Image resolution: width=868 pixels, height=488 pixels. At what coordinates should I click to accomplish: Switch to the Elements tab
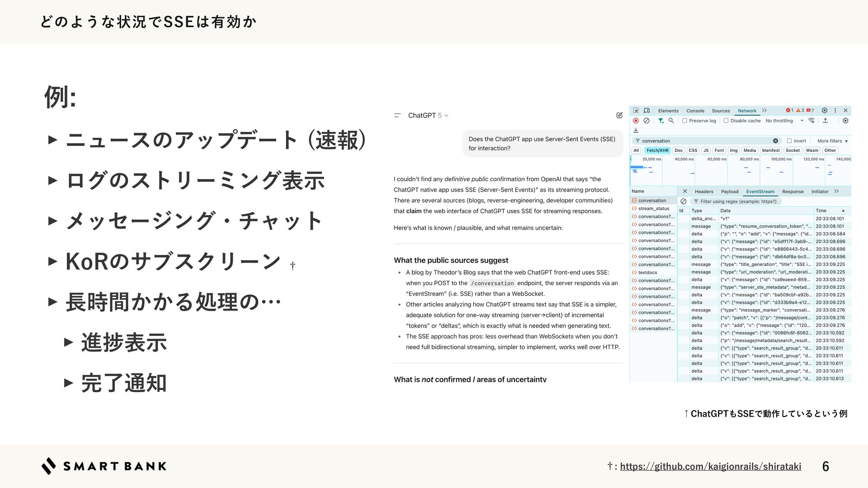coord(668,111)
